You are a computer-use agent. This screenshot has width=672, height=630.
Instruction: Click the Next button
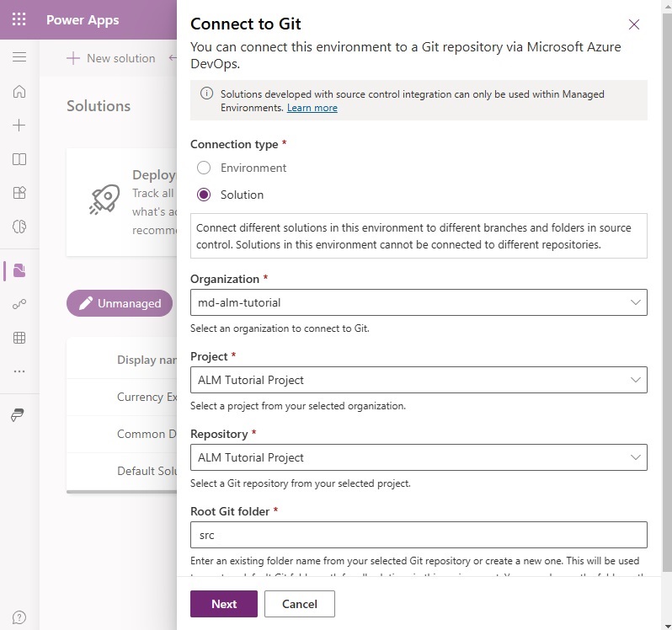click(224, 604)
